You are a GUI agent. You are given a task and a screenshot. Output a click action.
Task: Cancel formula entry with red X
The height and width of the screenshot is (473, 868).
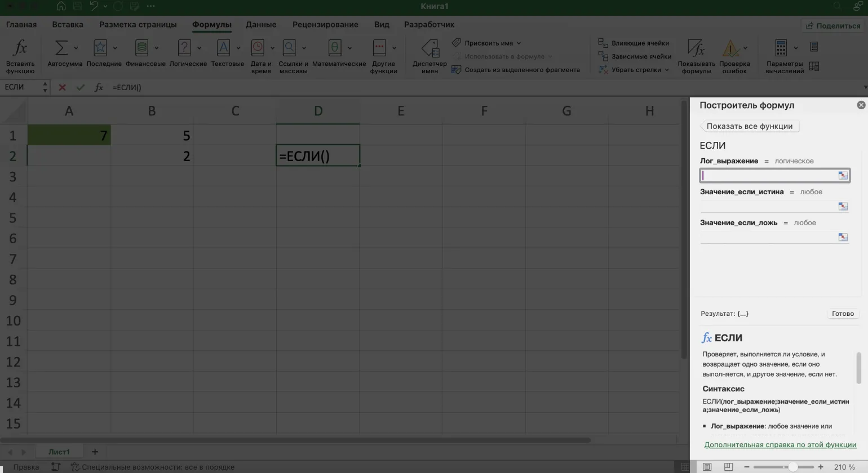pyautogui.click(x=62, y=87)
